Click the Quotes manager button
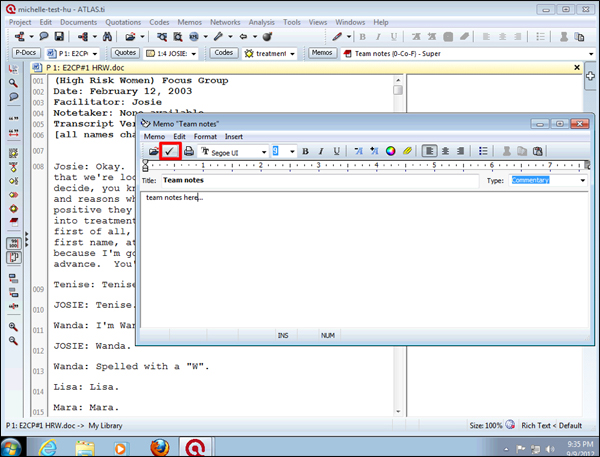Image resolution: width=600 pixels, height=457 pixels. pyautogui.click(x=125, y=53)
